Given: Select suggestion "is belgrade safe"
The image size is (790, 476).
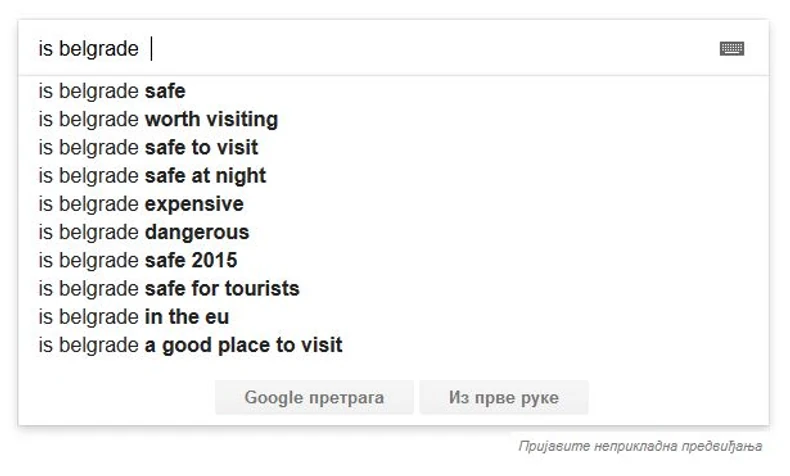Looking at the screenshot, I should [112, 91].
